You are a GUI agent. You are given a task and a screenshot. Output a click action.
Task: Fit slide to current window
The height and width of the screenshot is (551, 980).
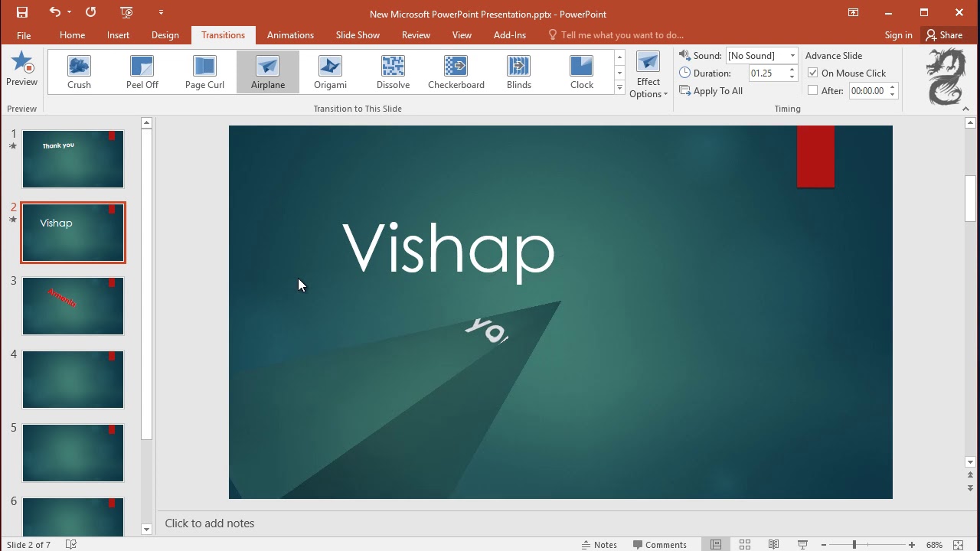coord(959,545)
